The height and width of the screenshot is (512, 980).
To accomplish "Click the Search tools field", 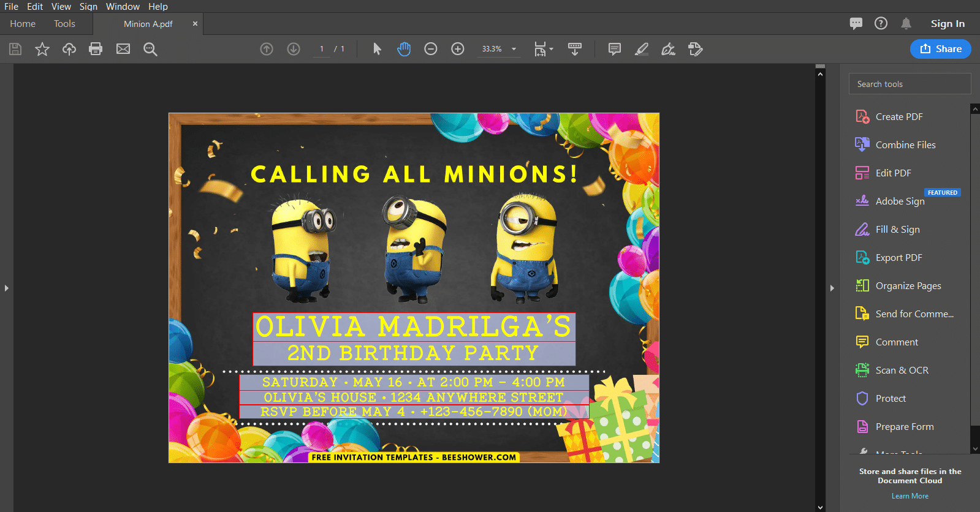I will [x=910, y=84].
